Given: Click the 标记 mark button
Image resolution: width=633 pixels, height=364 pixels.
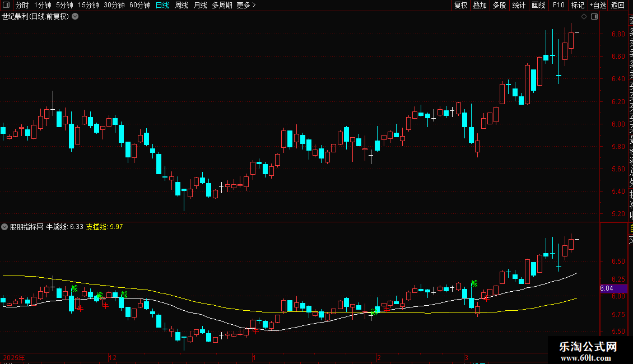Looking at the screenshot, I should click(x=578, y=5).
